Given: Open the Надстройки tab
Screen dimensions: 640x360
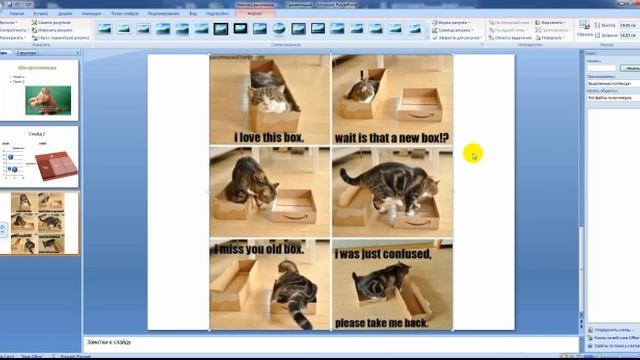Looking at the screenshot, I should point(217,13).
